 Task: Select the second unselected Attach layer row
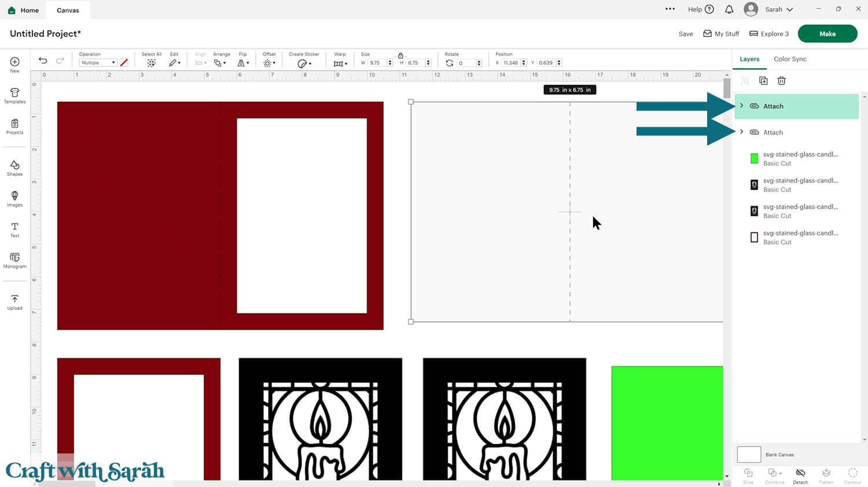coord(796,132)
